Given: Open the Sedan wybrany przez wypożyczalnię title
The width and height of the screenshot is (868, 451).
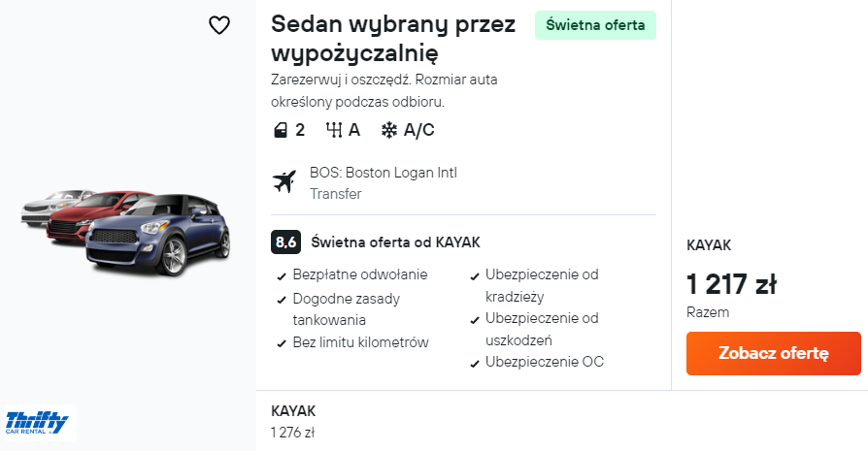Looking at the screenshot, I should pyautogui.click(x=393, y=38).
